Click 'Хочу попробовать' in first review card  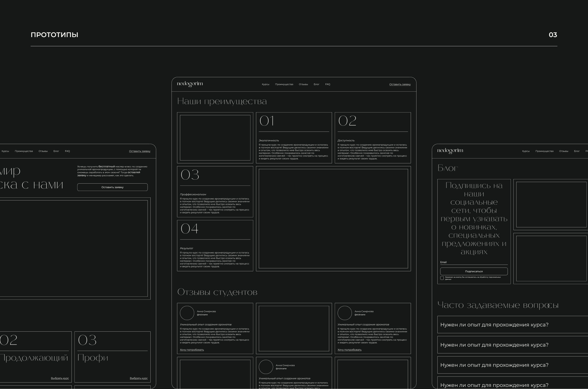192,350
